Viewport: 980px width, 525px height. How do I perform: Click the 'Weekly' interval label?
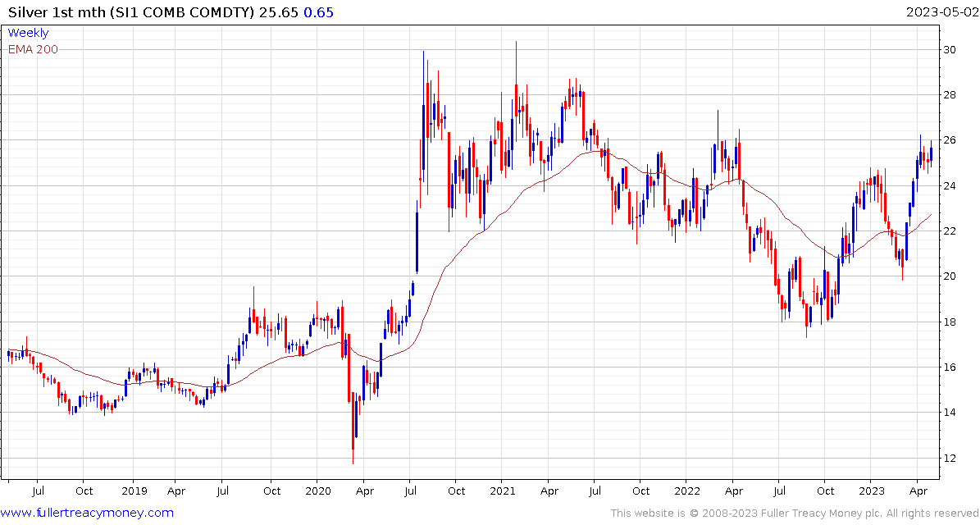pyautogui.click(x=28, y=33)
